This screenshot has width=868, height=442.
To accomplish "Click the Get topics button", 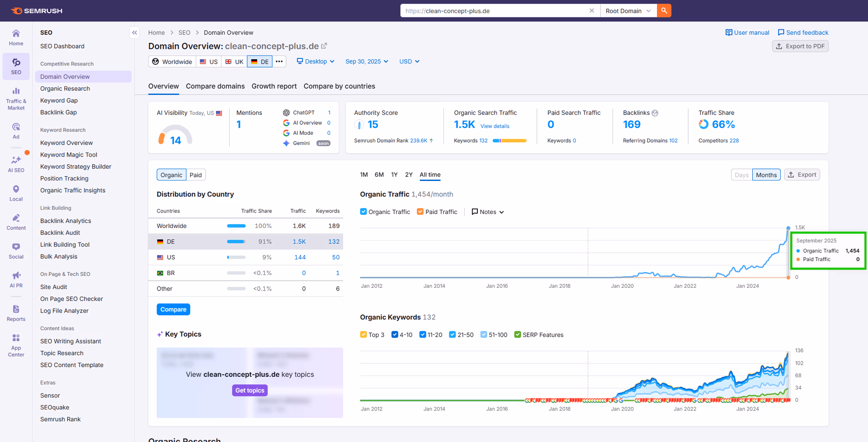I will [250, 390].
